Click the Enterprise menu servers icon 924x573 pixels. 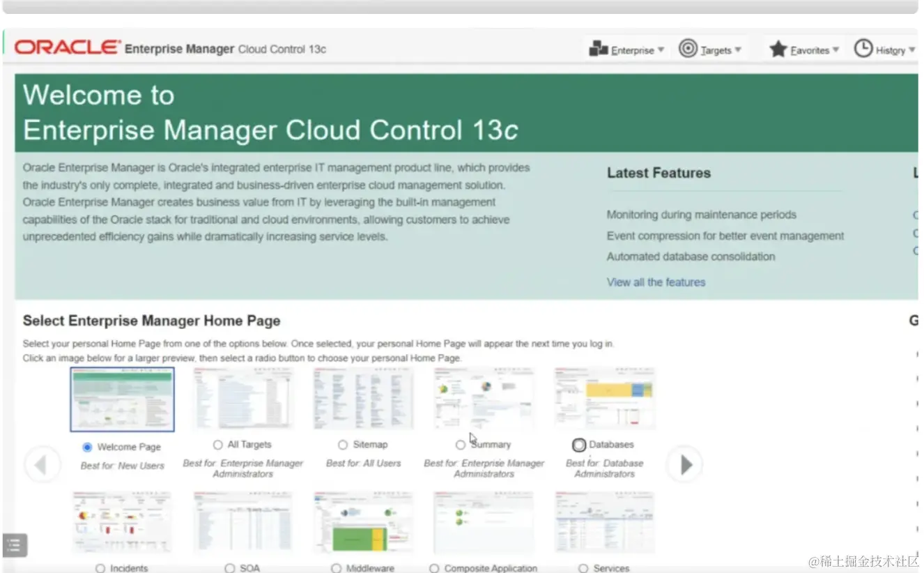[x=599, y=49]
